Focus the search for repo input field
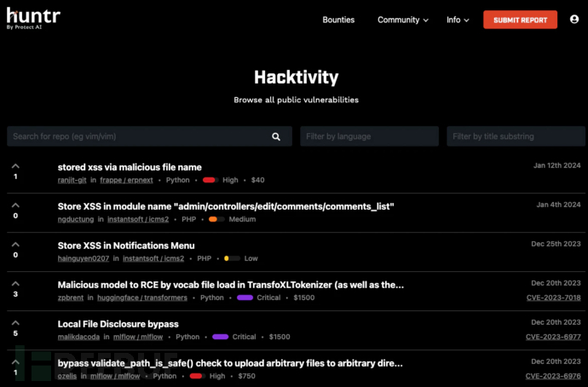 coord(136,136)
